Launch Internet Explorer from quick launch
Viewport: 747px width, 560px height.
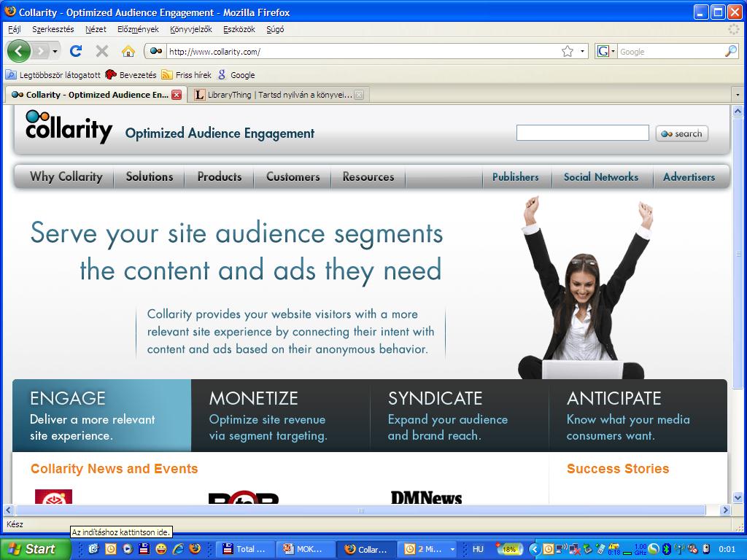[178, 548]
